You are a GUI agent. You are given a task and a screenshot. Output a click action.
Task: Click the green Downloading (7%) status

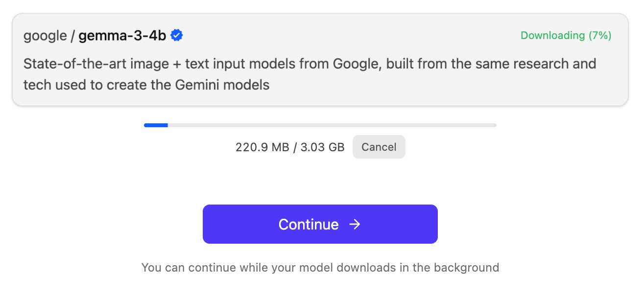point(566,35)
